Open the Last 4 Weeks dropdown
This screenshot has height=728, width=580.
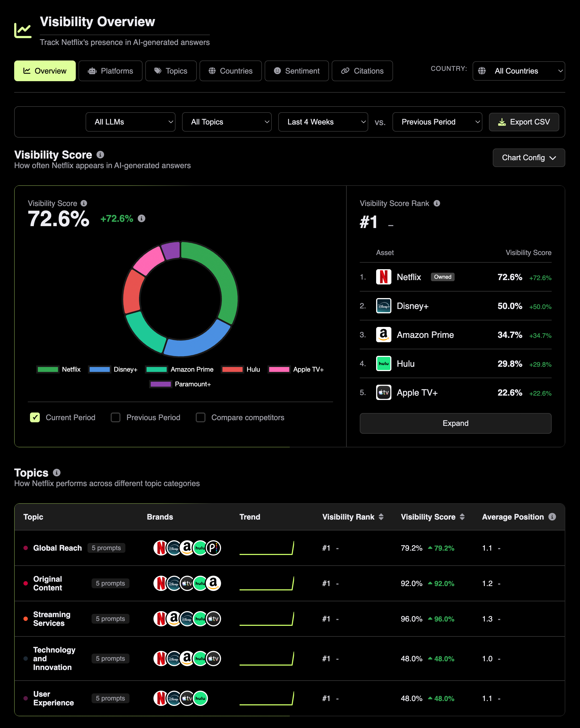tap(323, 122)
